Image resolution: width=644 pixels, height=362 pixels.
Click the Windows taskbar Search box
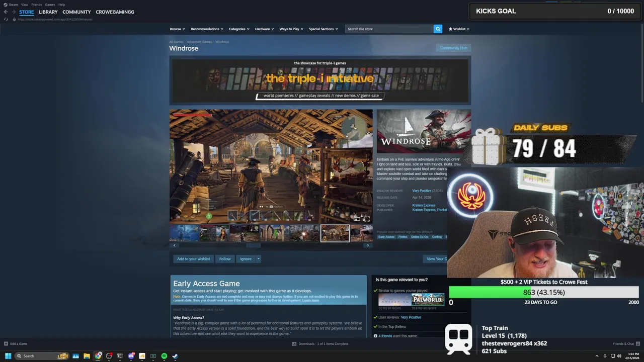42,356
